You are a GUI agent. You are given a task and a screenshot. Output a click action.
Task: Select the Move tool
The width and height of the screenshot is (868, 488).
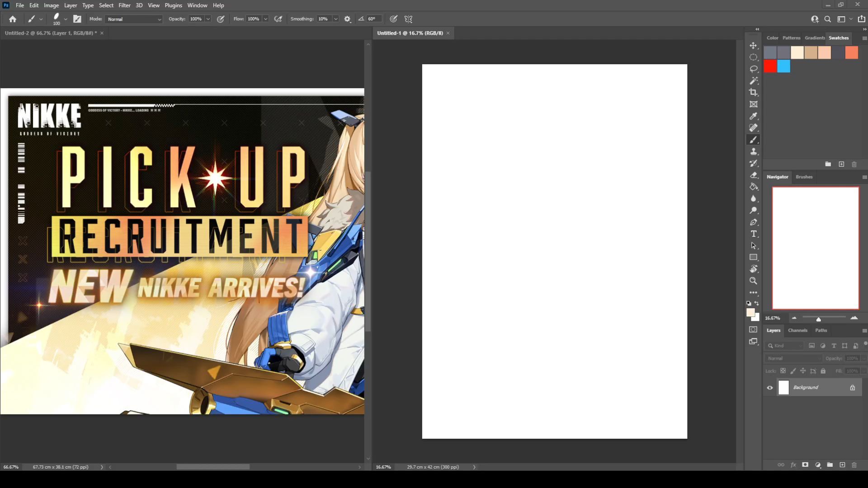click(x=753, y=46)
